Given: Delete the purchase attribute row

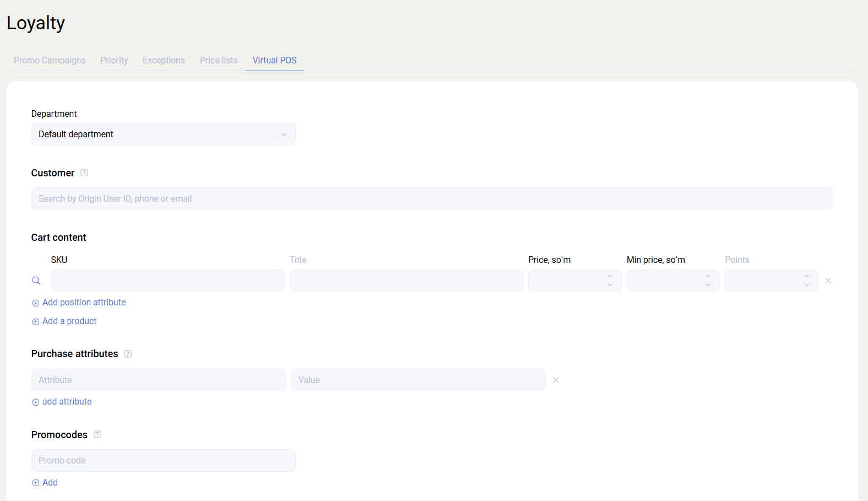Looking at the screenshot, I should [x=556, y=380].
